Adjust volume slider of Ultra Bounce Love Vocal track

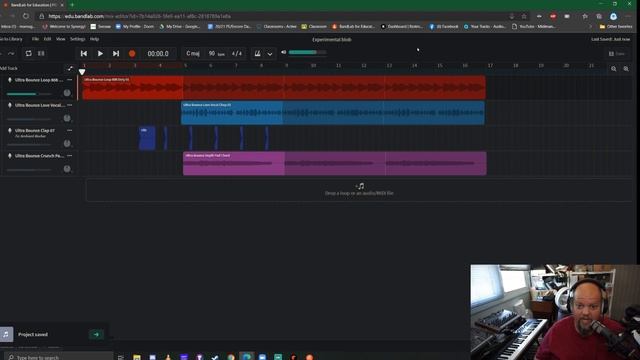(x=29, y=119)
